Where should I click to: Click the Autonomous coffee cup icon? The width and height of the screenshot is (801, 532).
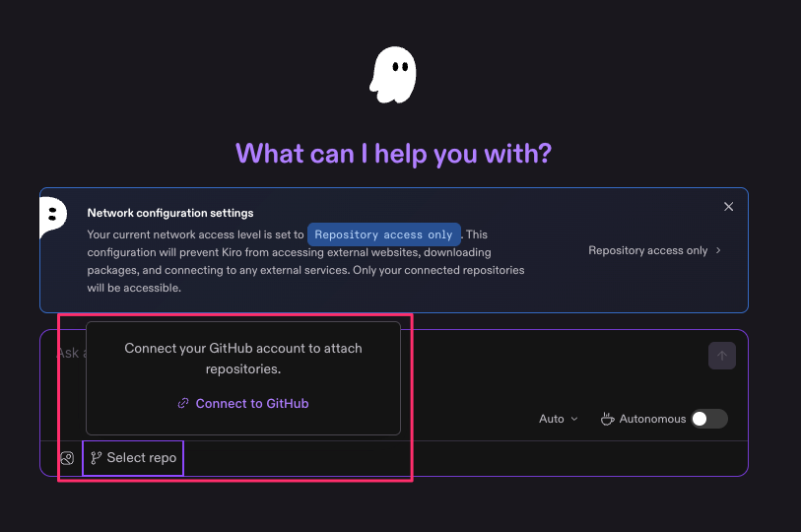click(607, 419)
